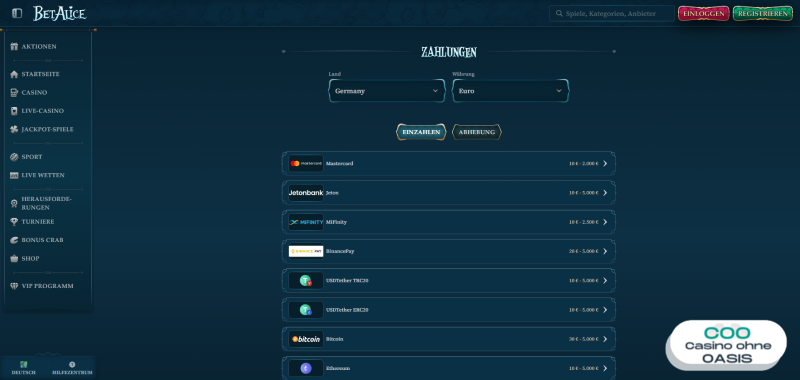Switch to the Einzahlen tab
The width and height of the screenshot is (800, 380).
[x=421, y=132]
